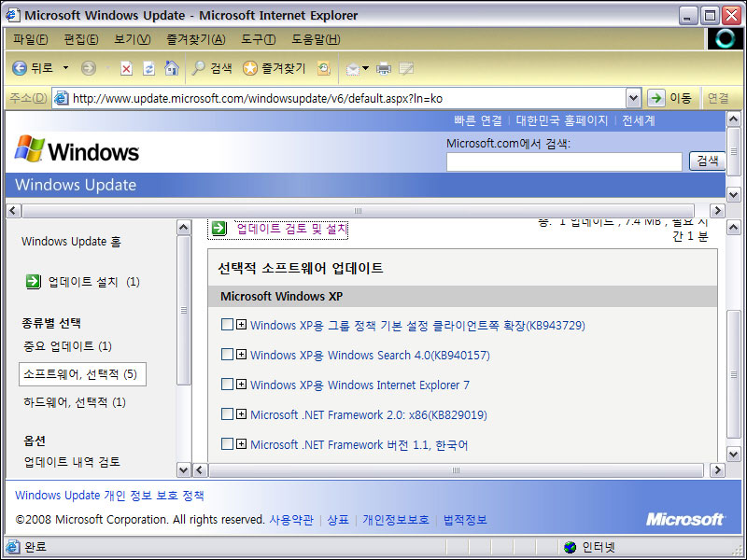Viewport: 747px width, 560px height.
Task: Click the Edit page toolbar icon
Action: coord(406,69)
